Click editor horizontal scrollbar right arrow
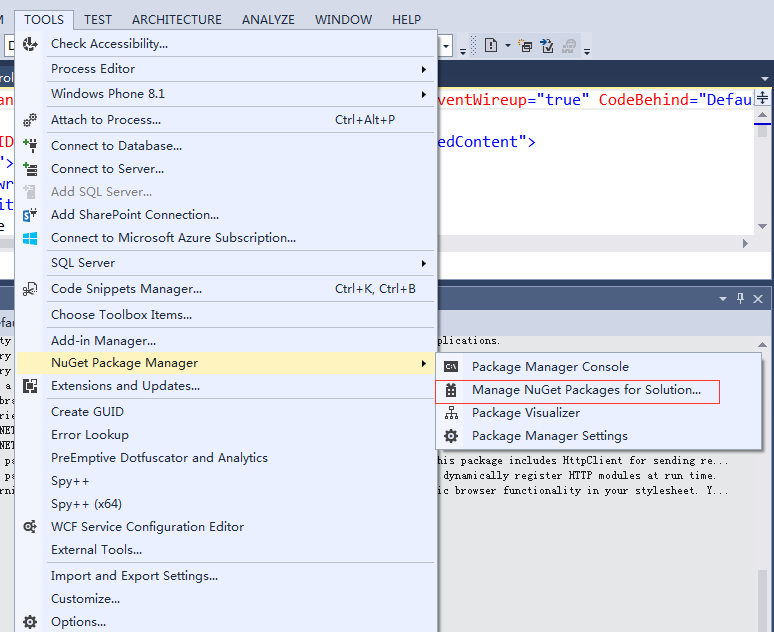The width and height of the screenshot is (774, 632). tap(745, 243)
